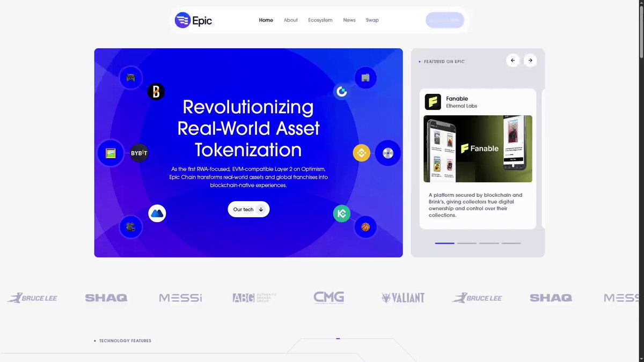This screenshot has width=644, height=362.
Task: Click the page vertical scrollbar thumb
Action: (641, 31)
